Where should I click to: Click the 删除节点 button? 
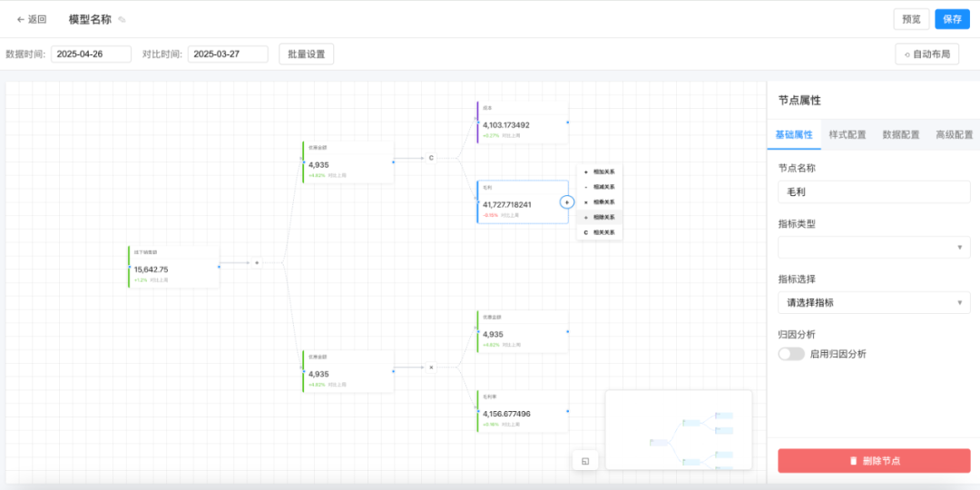pyautogui.click(x=874, y=461)
